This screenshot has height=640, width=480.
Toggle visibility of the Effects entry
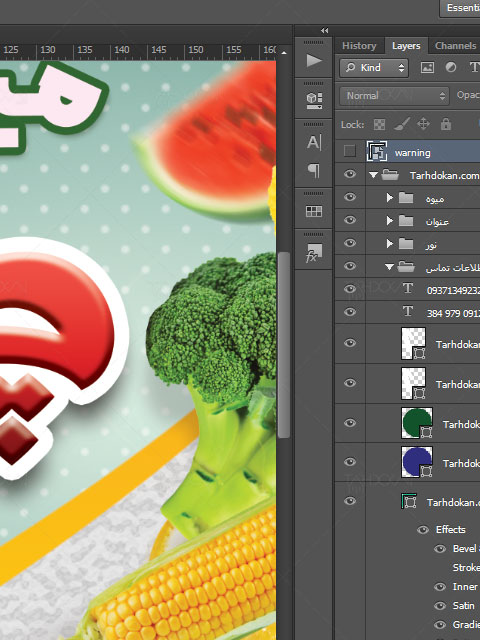[x=423, y=530]
